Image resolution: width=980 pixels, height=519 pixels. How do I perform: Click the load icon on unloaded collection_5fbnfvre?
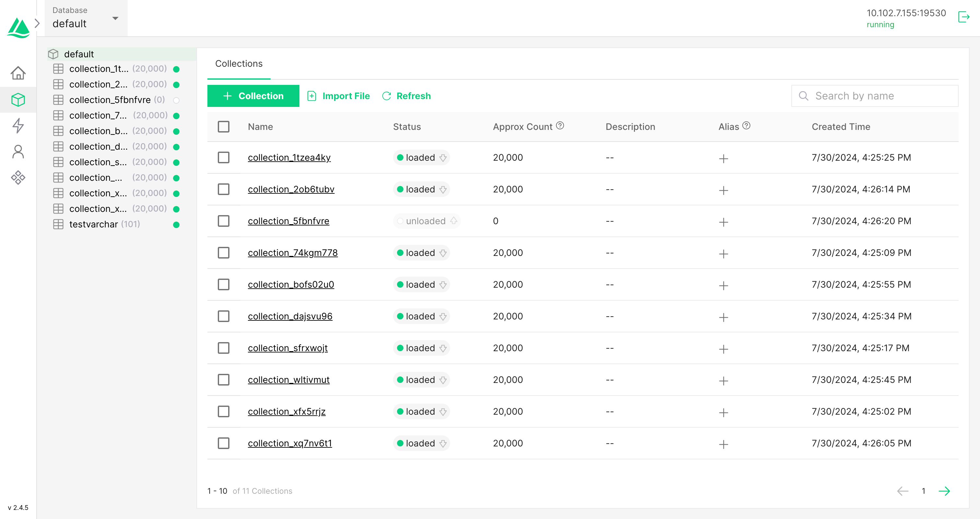[453, 221]
